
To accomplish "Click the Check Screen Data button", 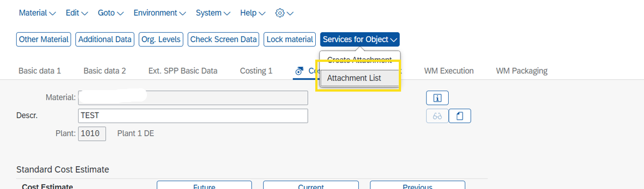I will click(x=224, y=40).
